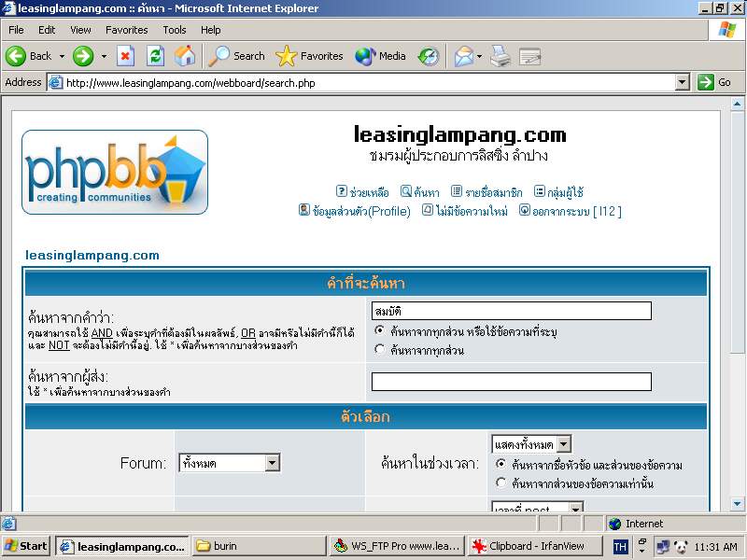This screenshot has height=560, width=747.
Task: Click the leasinglampang.com forum index link
Action: coord(92,255)
